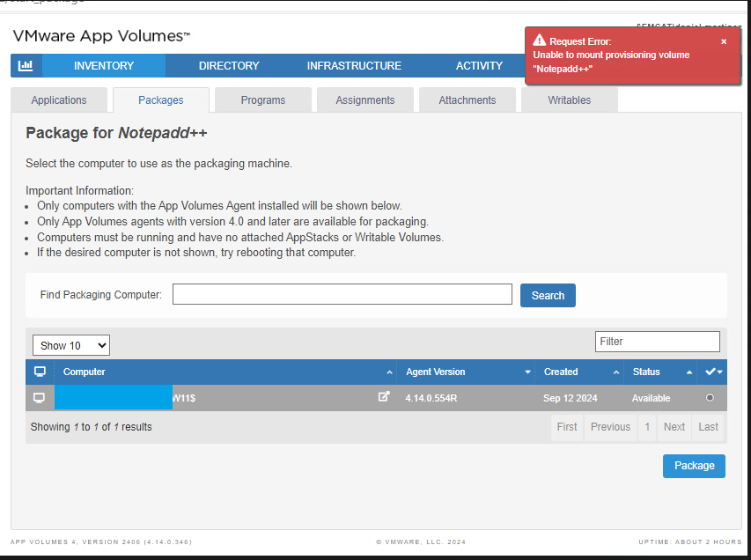The image size is (751, 560).
Task: Jump to the Last page
Action: [x=708, y=427]
